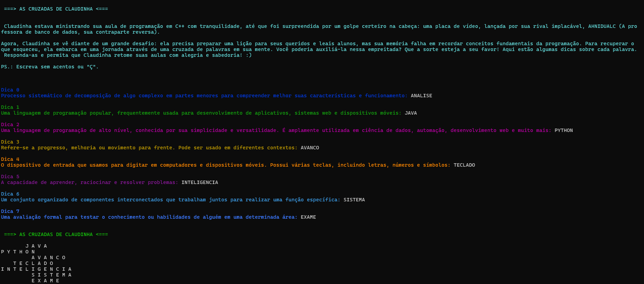The width and height of the screenshot is (644, 284).
Task: Click the word 'AHNIDUALC' in the intro paragraph
Action: coord(602,26)
